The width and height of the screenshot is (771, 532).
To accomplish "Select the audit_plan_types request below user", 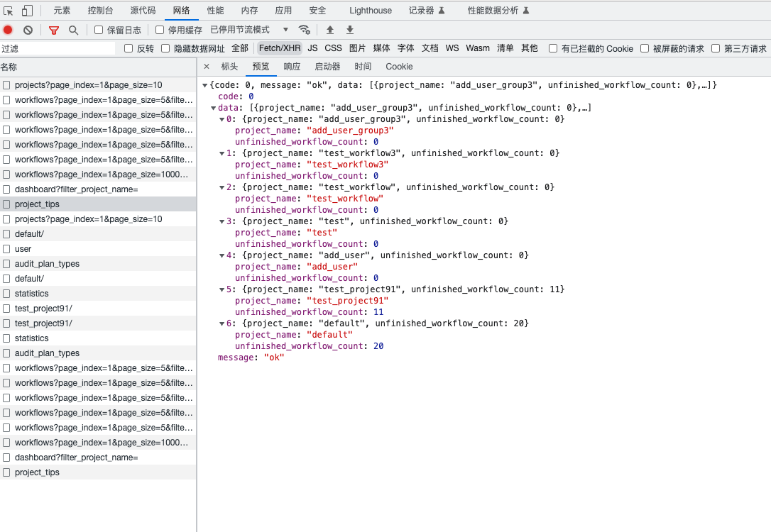I will tap(98, 264).
